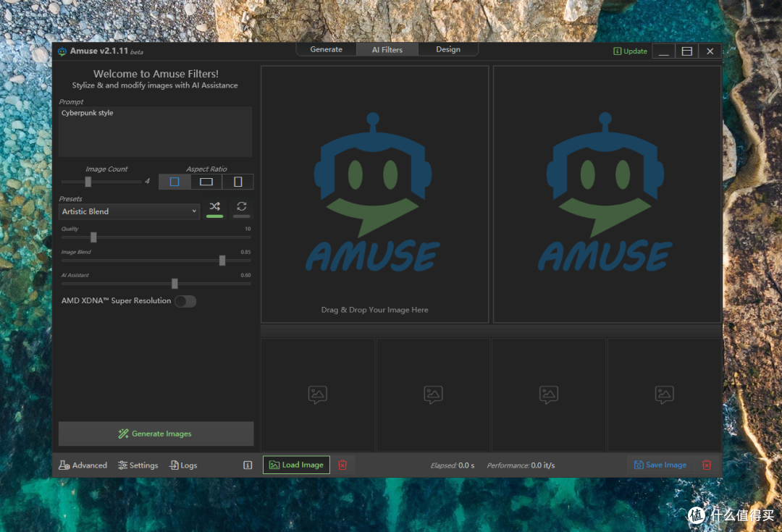The image size is (782, 532).
Task: Click the Load Image button
Action: tap(296, 465)
